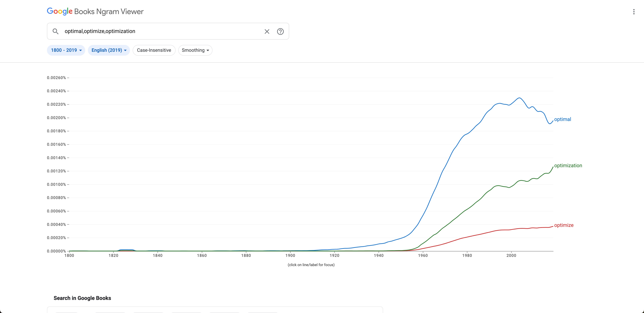Select the green "optimization" series label
This screenshot has width=644, height=313.
pos(568,166)
